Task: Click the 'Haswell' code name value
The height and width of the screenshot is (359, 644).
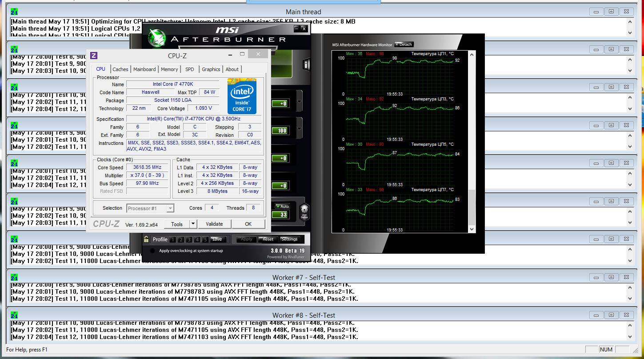Action: [x=150, y=92]
